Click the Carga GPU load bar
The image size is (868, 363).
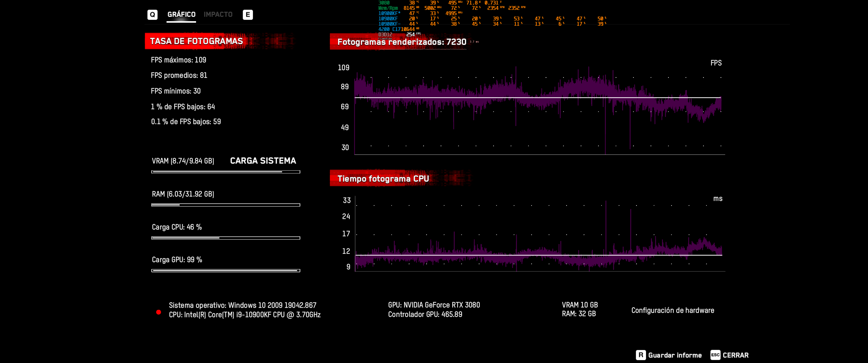[x=225, y=270]
